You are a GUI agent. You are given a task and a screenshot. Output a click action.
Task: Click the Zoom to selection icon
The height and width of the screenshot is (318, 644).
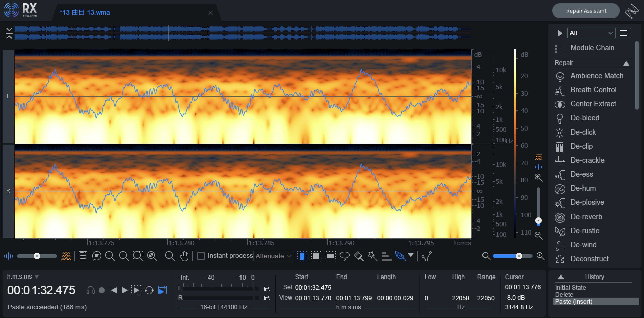click(138, 256)
